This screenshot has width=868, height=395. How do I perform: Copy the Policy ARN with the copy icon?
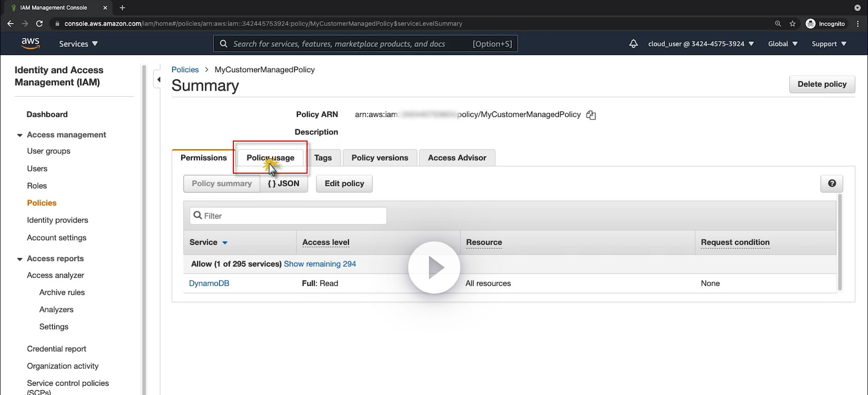coord(591,115)
